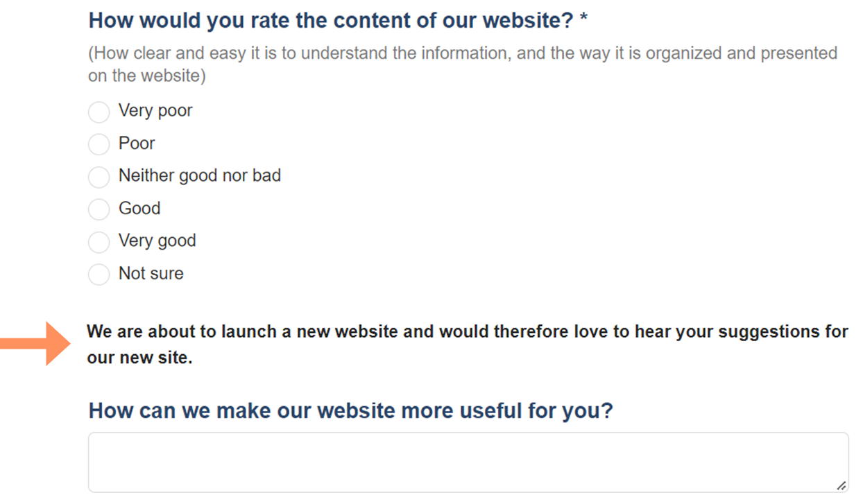Click the 'Good' option label text

(139, 208)
